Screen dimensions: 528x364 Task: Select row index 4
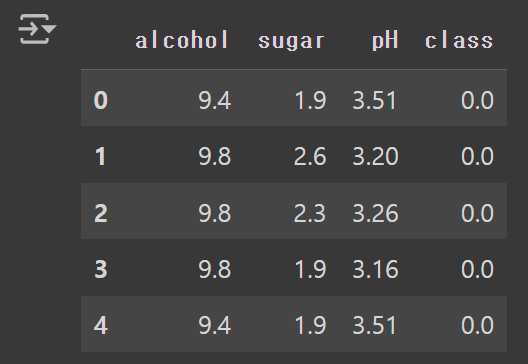pos(101,326)
